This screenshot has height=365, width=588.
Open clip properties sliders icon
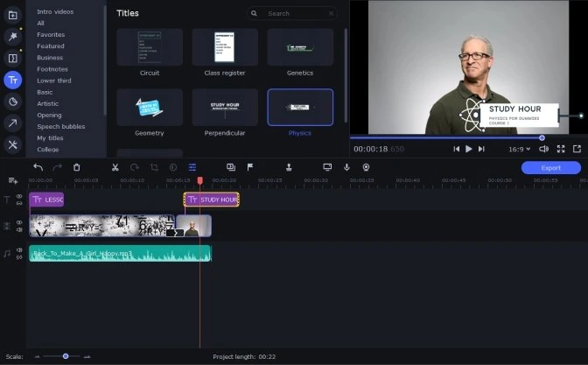pos(192,167)
